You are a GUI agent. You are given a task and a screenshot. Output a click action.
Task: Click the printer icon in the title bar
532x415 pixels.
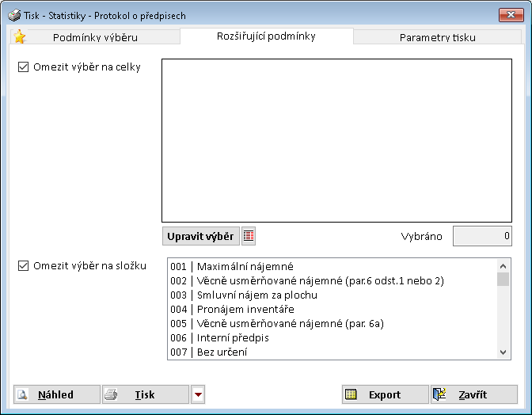[x=14, y=15]
